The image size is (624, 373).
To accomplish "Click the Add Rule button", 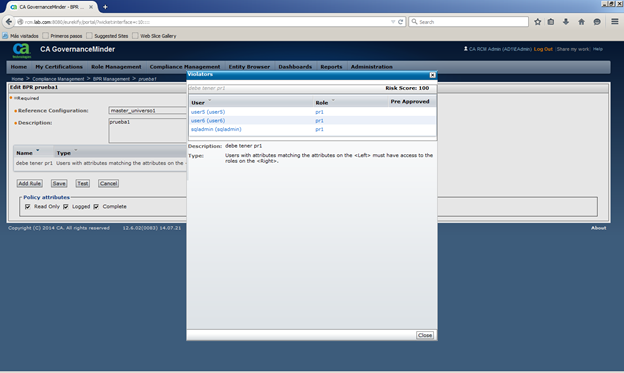I will click(x=29, y=184).
